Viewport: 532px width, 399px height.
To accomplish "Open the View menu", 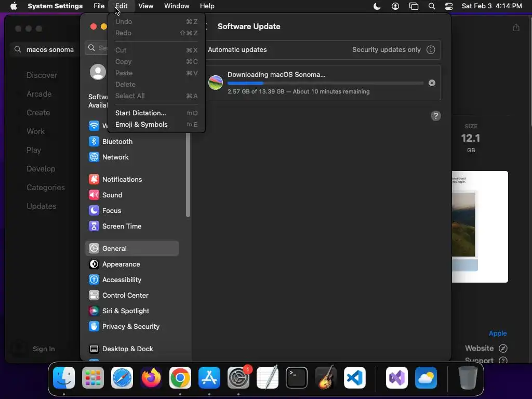I will 146,6.
